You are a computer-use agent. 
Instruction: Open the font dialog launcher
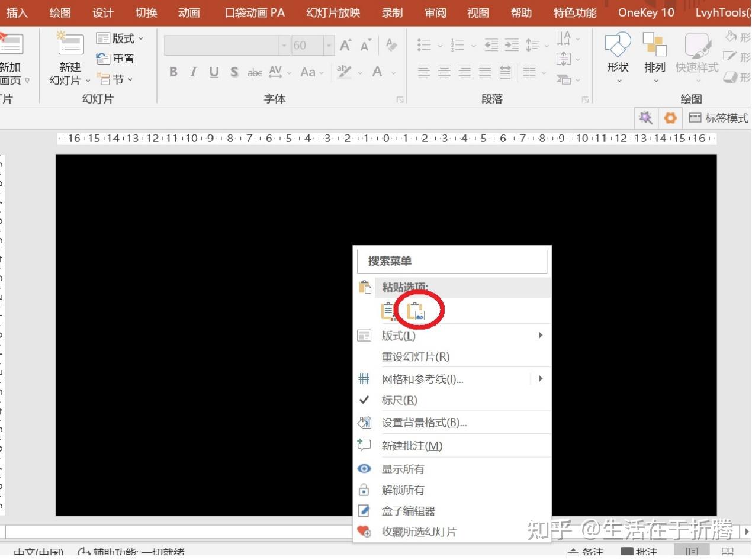coord(400,99)
